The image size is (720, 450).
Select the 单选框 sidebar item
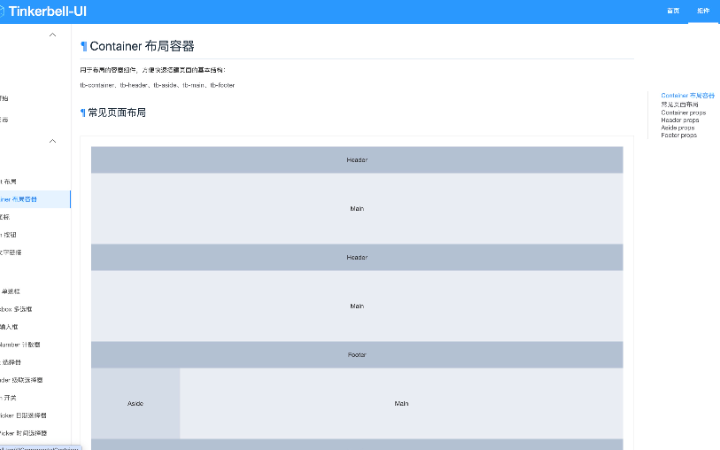[x=35, y=292]
